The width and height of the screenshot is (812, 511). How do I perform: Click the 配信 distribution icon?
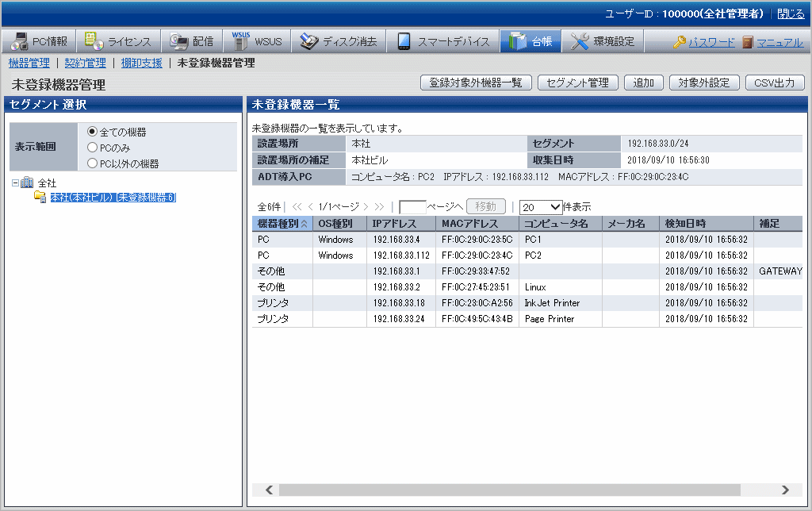point(178,41)
